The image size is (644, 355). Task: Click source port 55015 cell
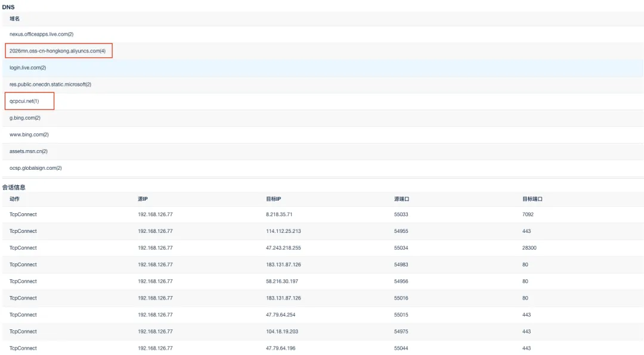point(401,314)
